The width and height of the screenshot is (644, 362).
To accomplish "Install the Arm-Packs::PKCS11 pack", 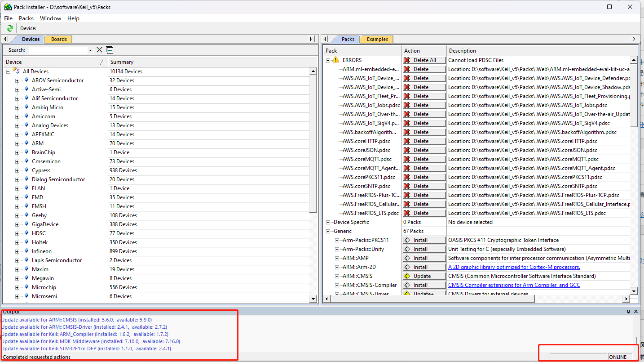I will (424, 240).
